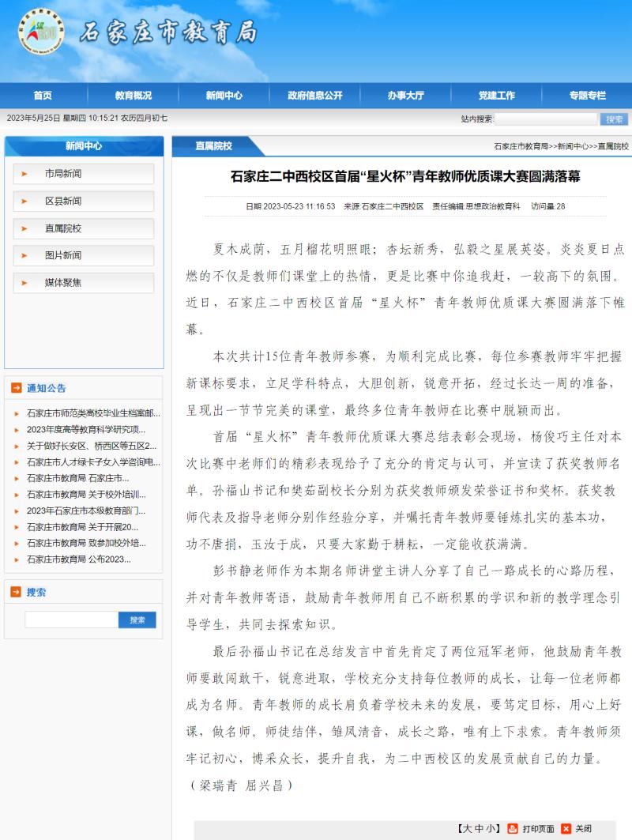This screenshot has height=840, width=632.
Task: Open notice 石家庄市人才绿卡子女入学咨询电...
Action: [93, 462]
